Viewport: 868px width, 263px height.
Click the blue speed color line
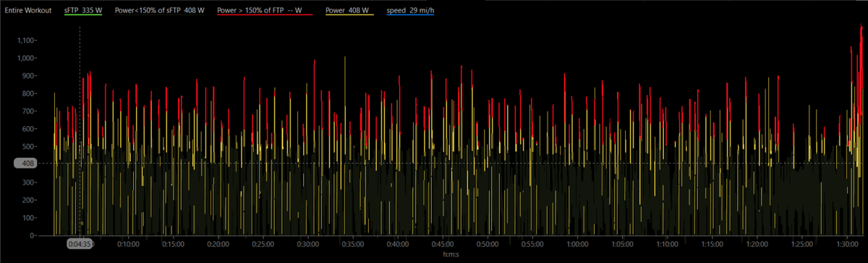(x=409, y=17)
